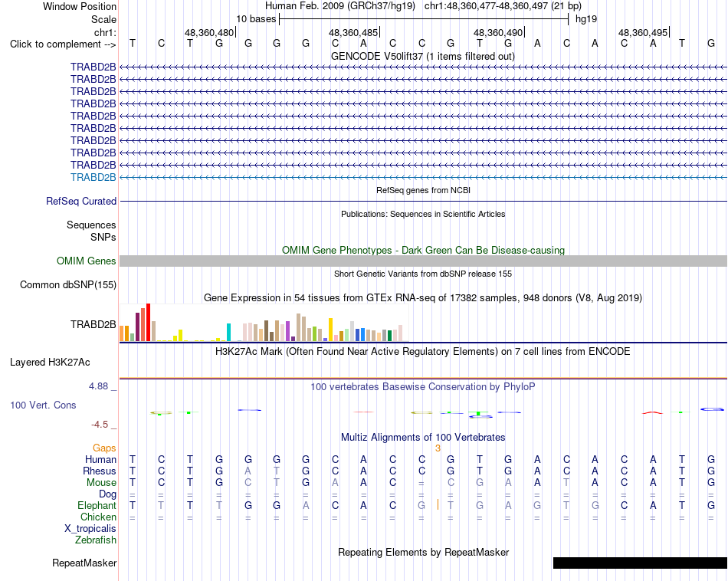728x581 pixels.
Task: Click the orange '3' gap indicator
Action: tap(438, 448)
